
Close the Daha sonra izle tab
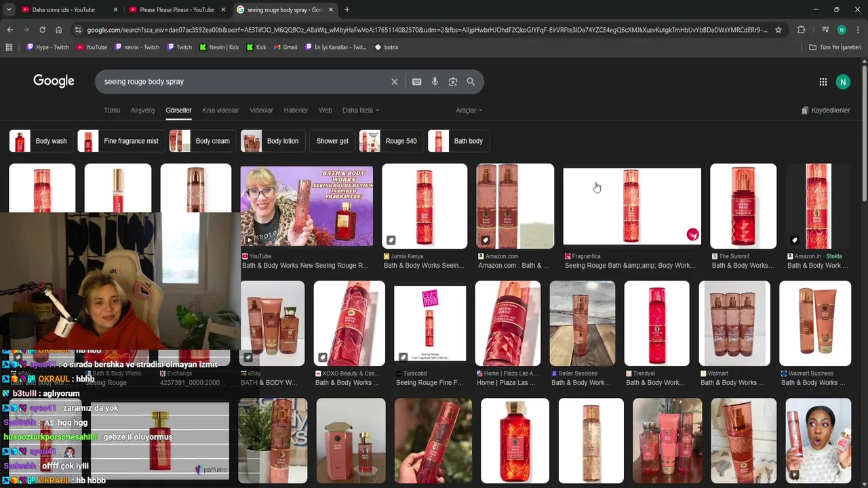115,9
